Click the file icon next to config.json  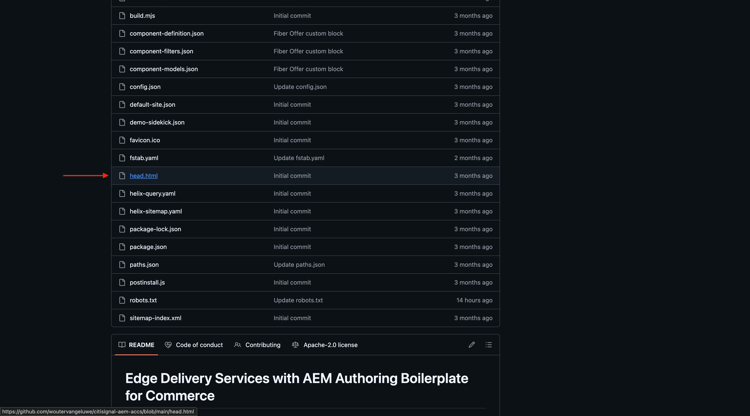coord(122,87)
